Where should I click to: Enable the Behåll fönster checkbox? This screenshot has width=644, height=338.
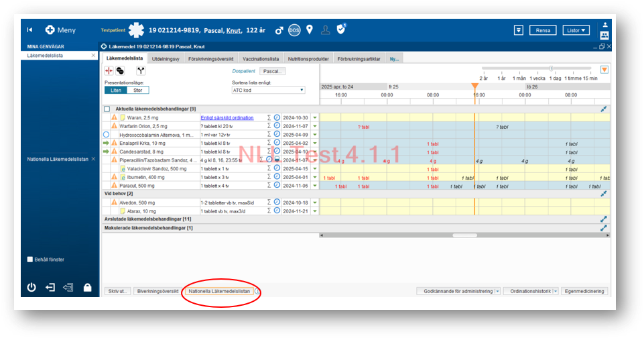[30, 260]
